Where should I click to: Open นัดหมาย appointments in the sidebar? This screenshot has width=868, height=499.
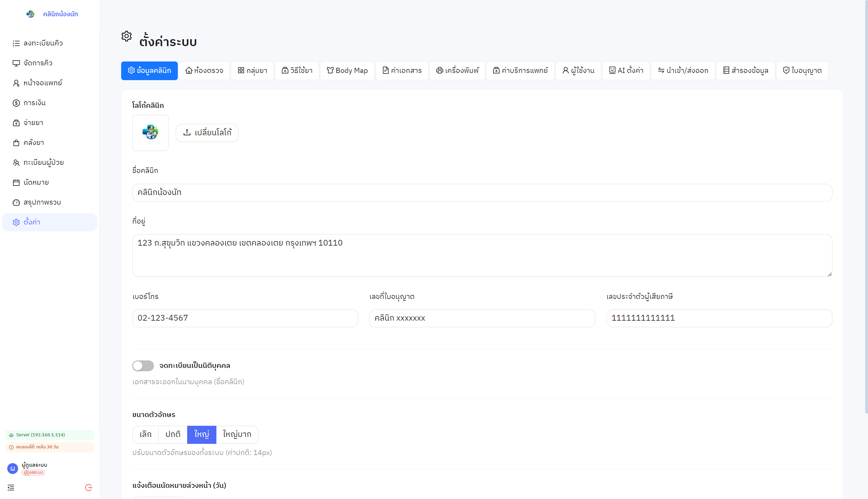(36, 182)
